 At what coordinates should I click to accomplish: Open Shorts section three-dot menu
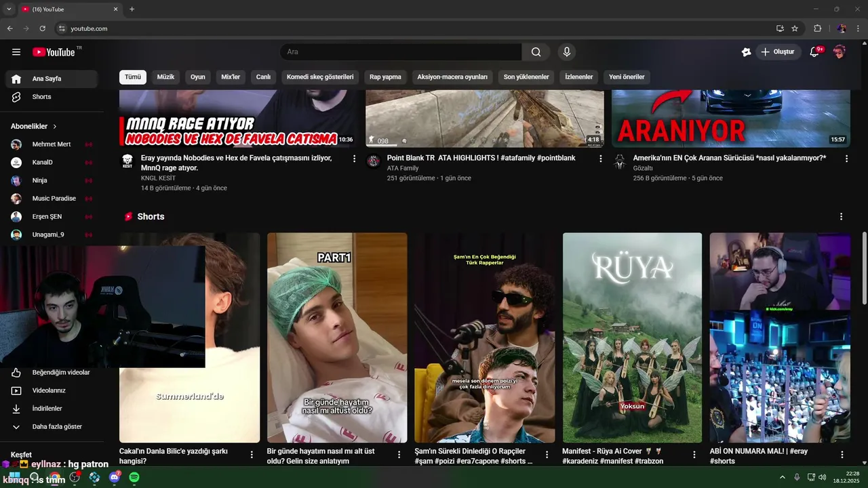coord(841,217)
